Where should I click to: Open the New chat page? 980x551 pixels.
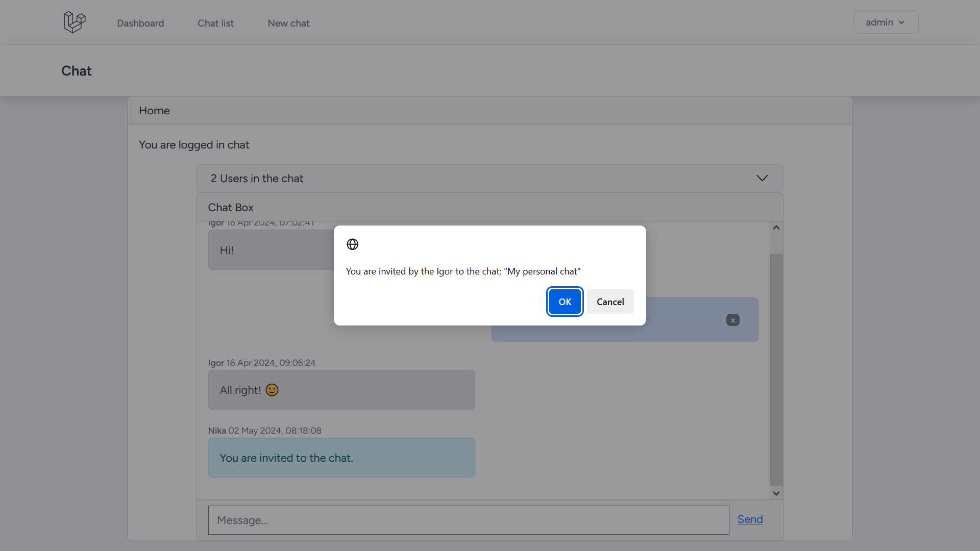[288, 23]
